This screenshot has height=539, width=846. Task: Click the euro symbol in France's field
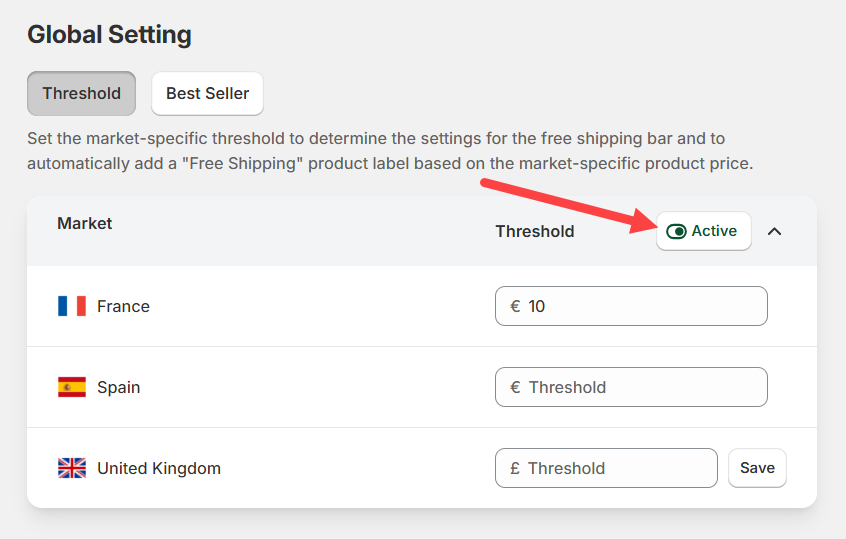tap(515, 306)
